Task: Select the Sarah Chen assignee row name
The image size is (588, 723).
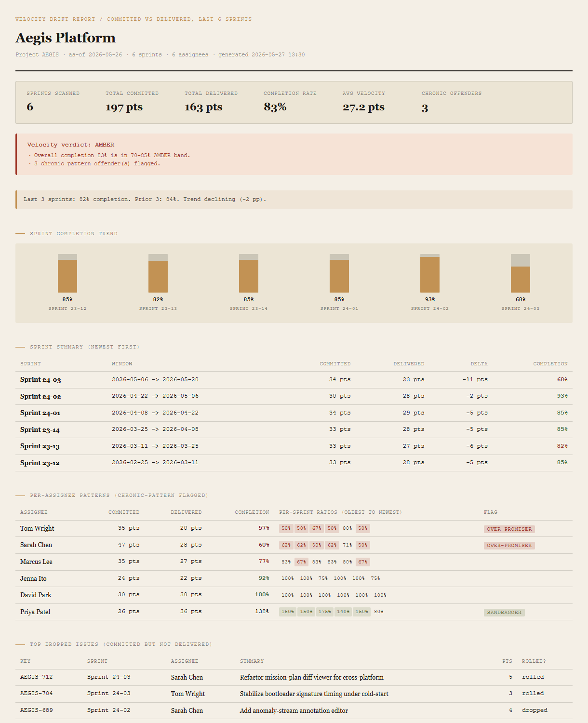Action: pyautogui.click(x=36, y=545)
